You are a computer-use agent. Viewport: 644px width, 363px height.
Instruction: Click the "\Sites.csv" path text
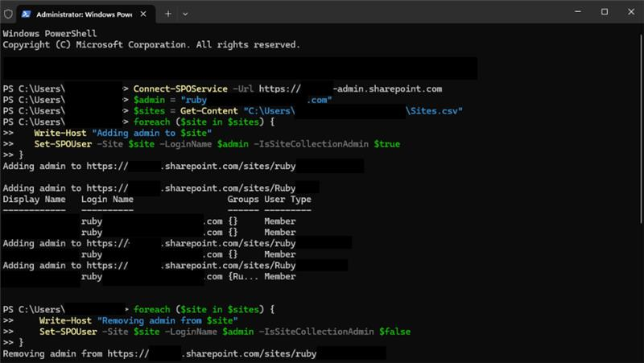pos(434,111)
